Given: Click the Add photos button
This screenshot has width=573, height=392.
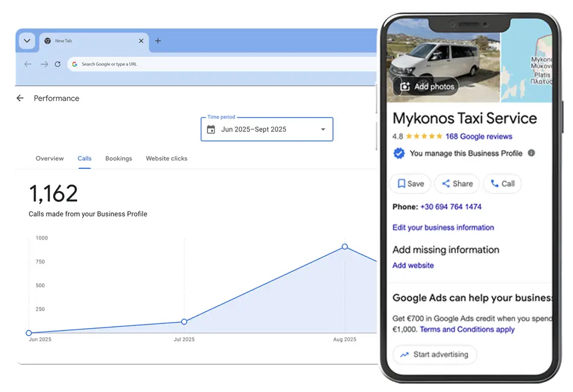Looking at the screenshot, I should (426, 87).
